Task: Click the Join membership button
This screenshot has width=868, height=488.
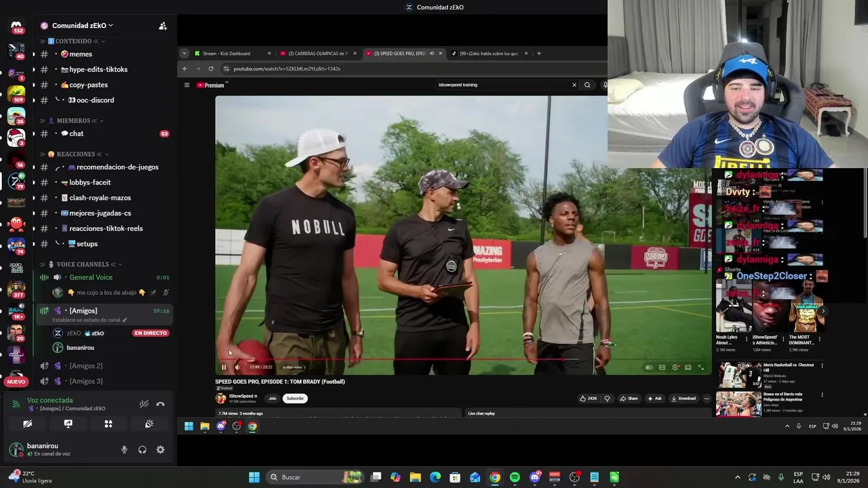Action: tap(272, 399)
